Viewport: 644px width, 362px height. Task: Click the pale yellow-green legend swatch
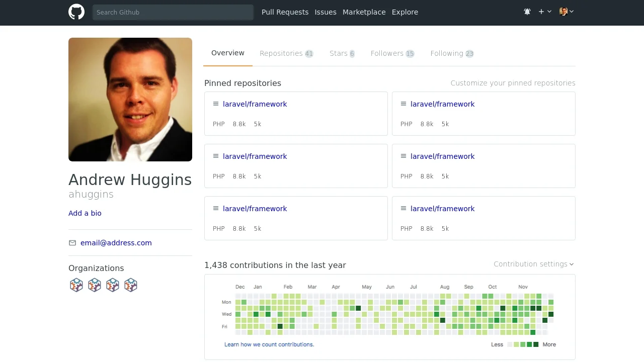[x=516, y=344]
